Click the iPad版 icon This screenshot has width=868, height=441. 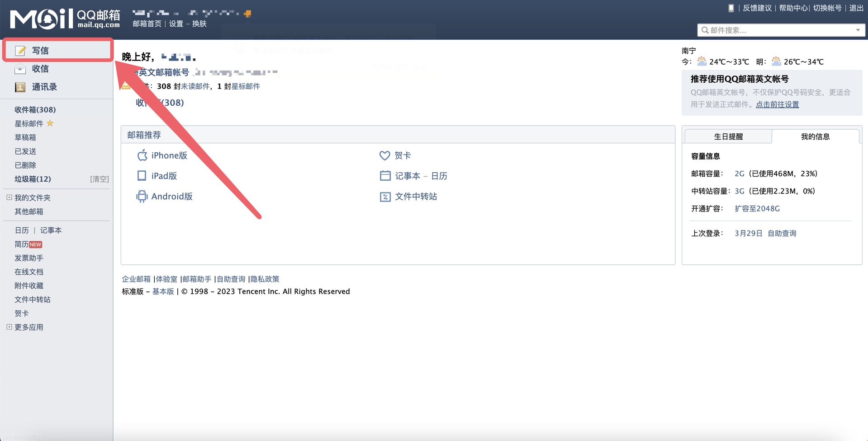click(x=142, y=176)
